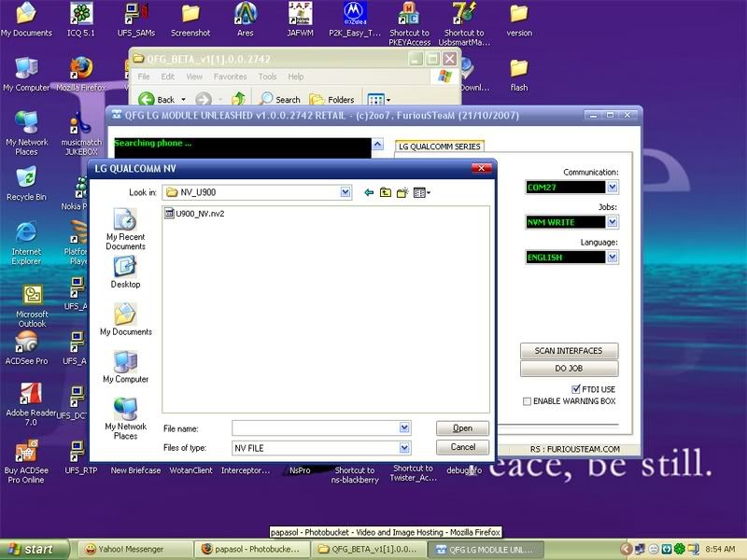
Task: Switch to QFG_BETA_v1 folder taskbar button
Action: point(368,550)
